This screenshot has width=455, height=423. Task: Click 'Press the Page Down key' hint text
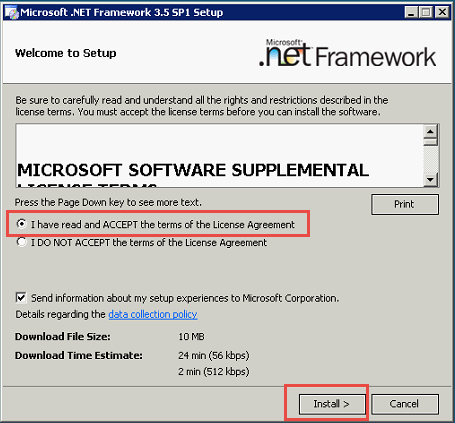pos(108,202)
